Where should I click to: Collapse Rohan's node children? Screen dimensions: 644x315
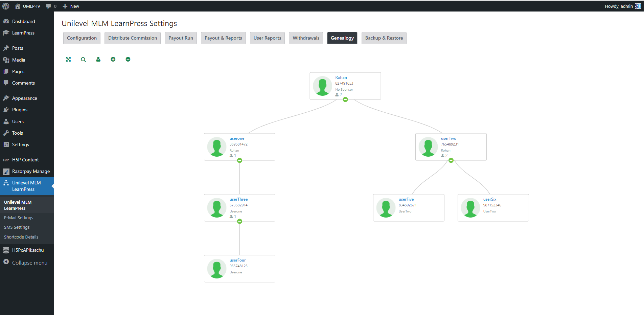point(345,99)
